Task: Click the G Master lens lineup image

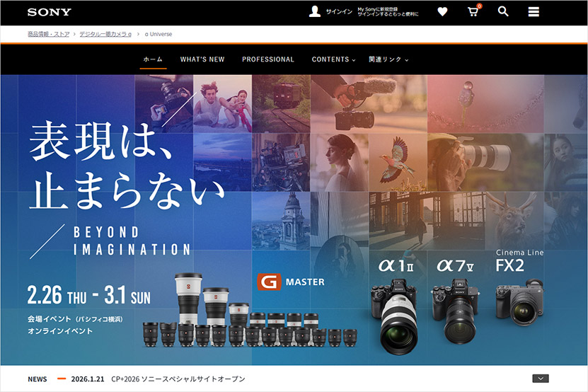Action: (x=249, y=311)
